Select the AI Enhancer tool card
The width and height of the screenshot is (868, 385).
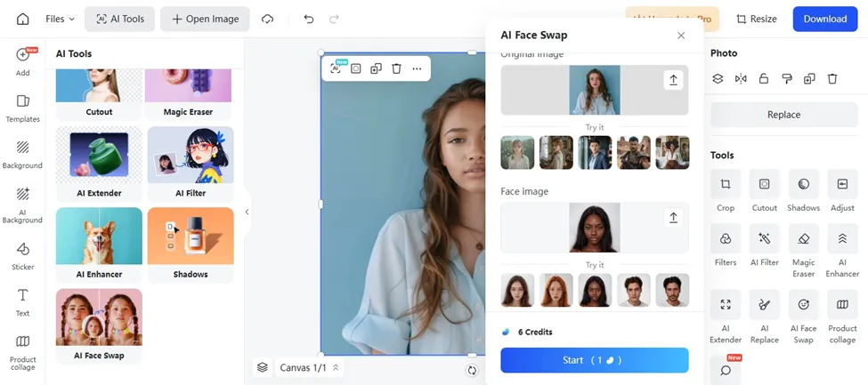[x=99, y=245]
